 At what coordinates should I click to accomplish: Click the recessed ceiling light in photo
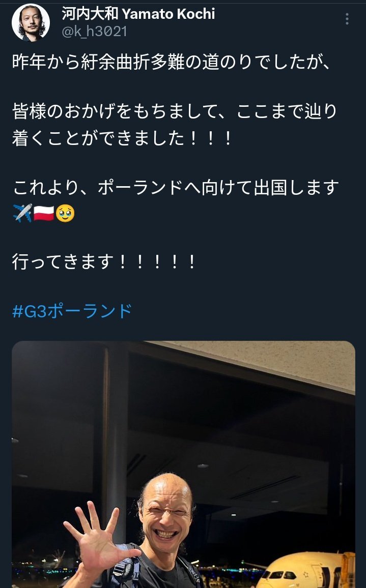pyautogui.click(x=203, y=466)
